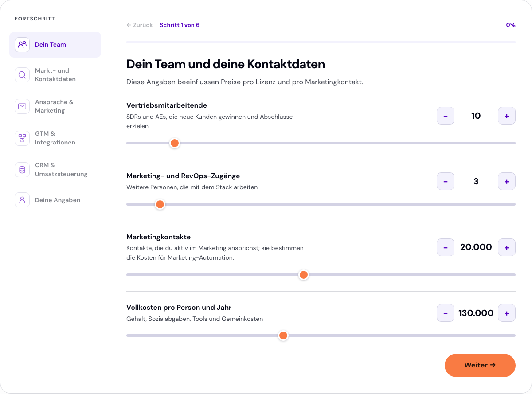Screen dimensions: 532x394
Task: Click the database icon beside CRM & Umsatzsteuerung
Action: click(22, 169)
